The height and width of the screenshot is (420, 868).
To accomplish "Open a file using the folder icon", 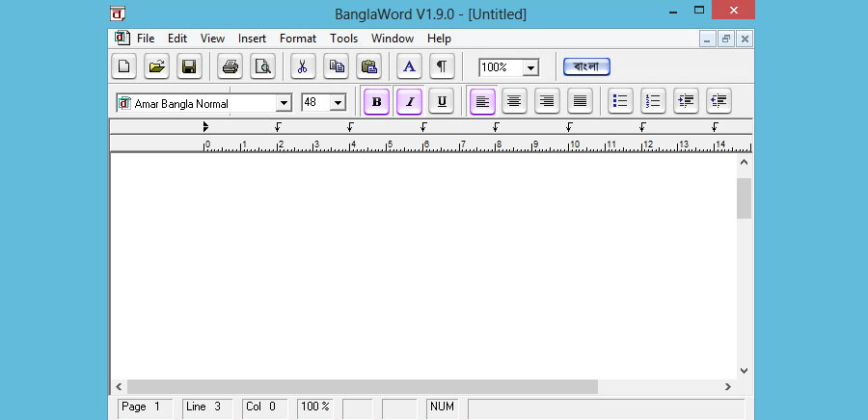I will tap(156, 66).
